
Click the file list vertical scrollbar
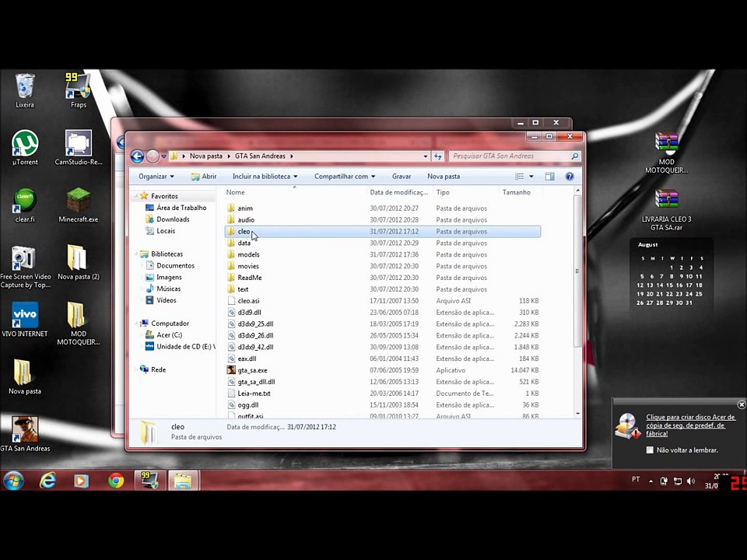(x=577, y=271)
